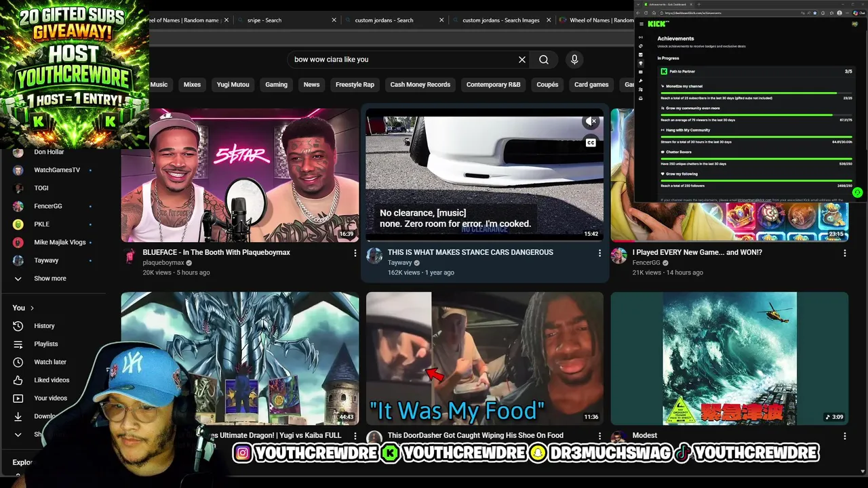Screen dimensions: 868x488
Task: Open the green support chat bubble in Kick
Action: [x=857, y=192]
